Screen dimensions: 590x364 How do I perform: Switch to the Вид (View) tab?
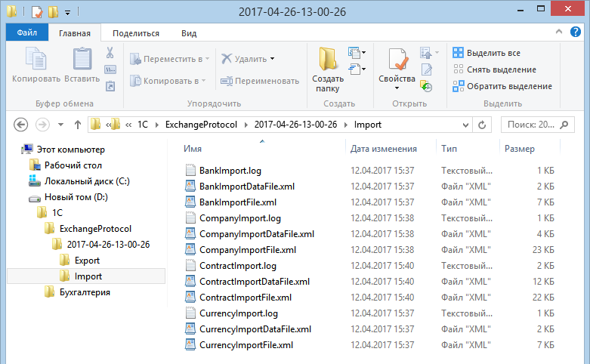tap(189, 33)
